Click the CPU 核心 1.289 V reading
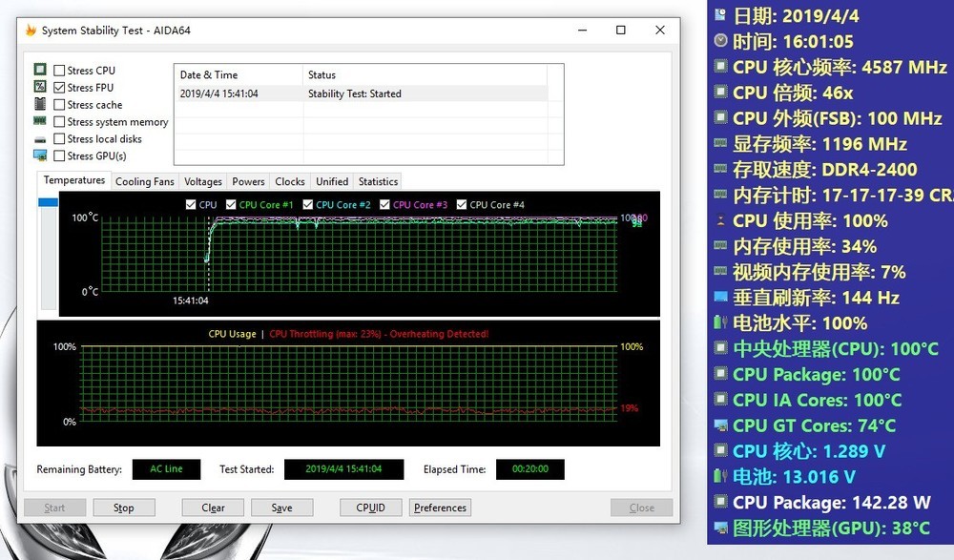 [809, 451]
